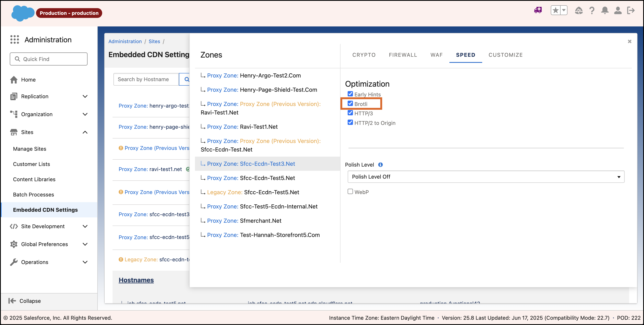Select Legacy Zone Sfcc-Ecdn-Test5.Net in Zones list
This screenshot has height=325, width=644.
(267, 192)
